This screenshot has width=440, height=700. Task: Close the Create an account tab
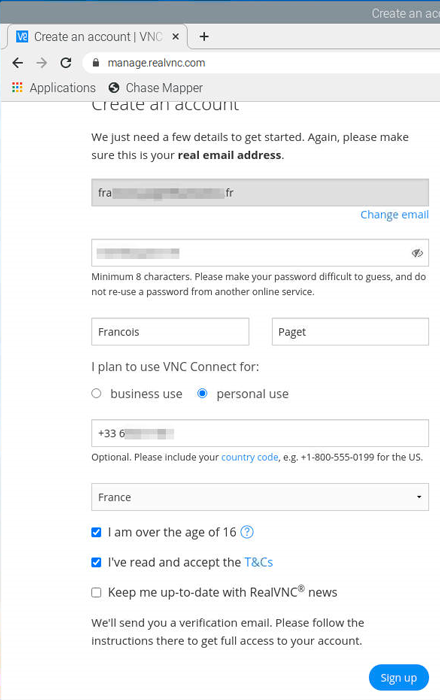coord(176,37)
